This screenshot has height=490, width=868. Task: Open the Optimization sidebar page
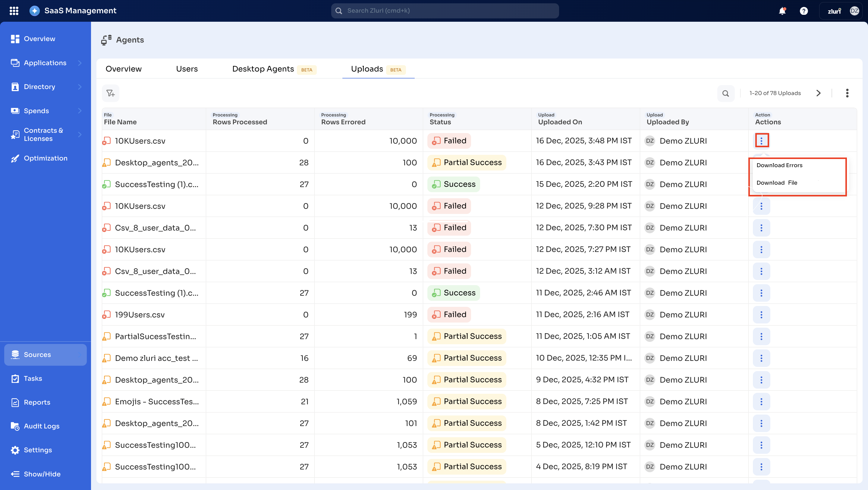pos(46,158)
